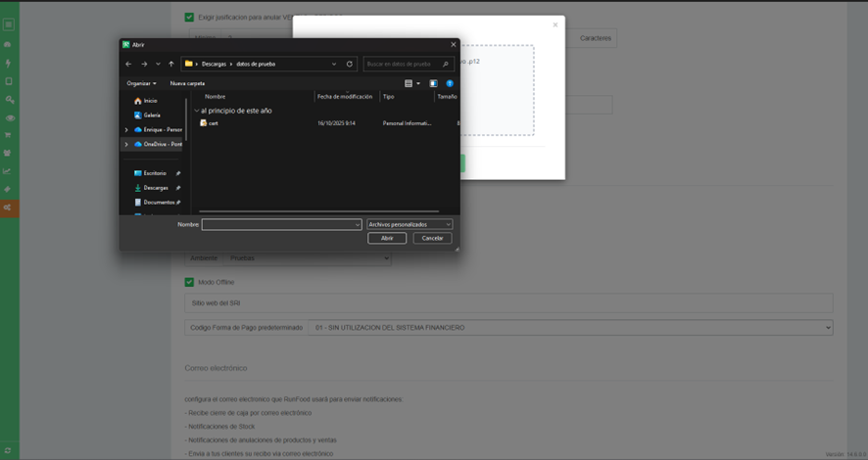Open the RunFood sidebar hamburger menu
This screenshot has height=460, width=868.
[x=9, y=24]
